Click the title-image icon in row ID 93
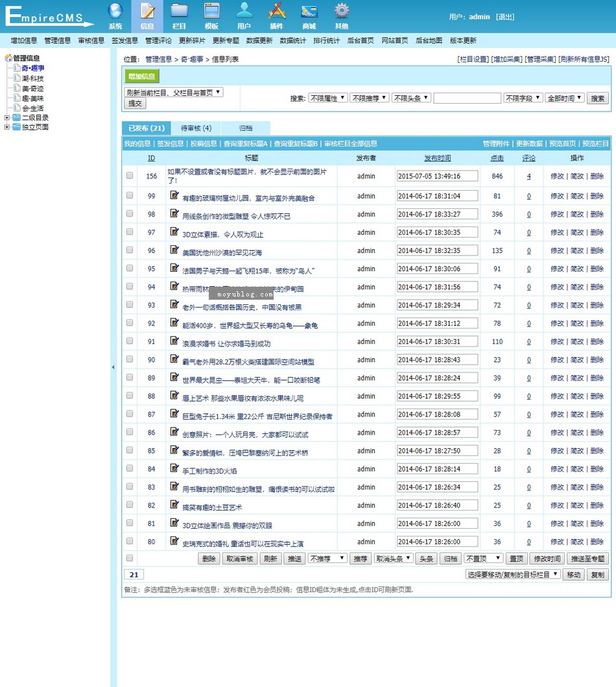Screen dimensions: 616x687 174,304
